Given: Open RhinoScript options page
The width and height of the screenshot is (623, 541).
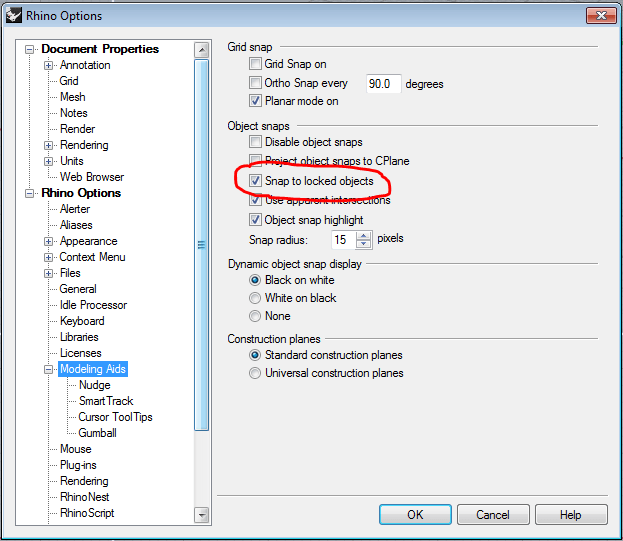Looking at the screenshot, I should point(87,513).
